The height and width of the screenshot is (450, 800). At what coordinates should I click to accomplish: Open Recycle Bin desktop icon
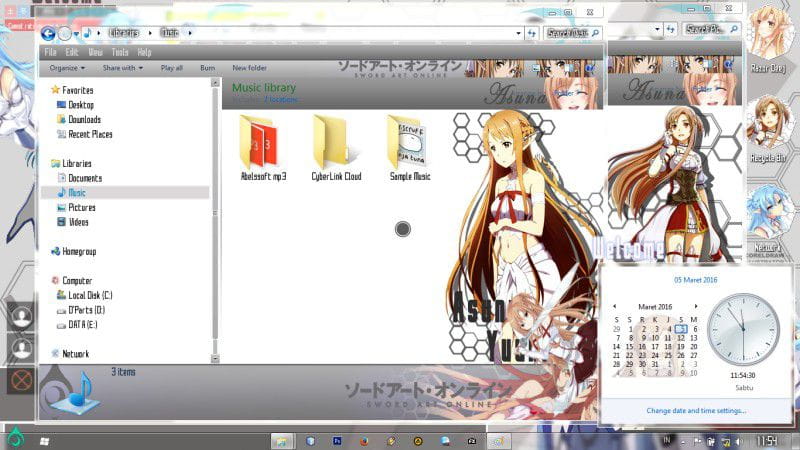pos(766,125)
